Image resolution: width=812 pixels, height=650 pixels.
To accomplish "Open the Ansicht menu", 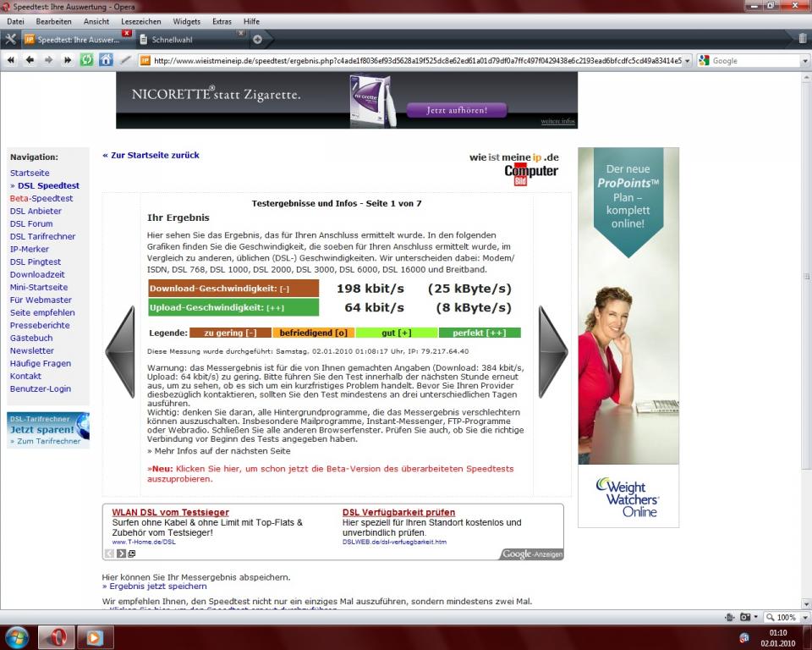I will [96, 21].
